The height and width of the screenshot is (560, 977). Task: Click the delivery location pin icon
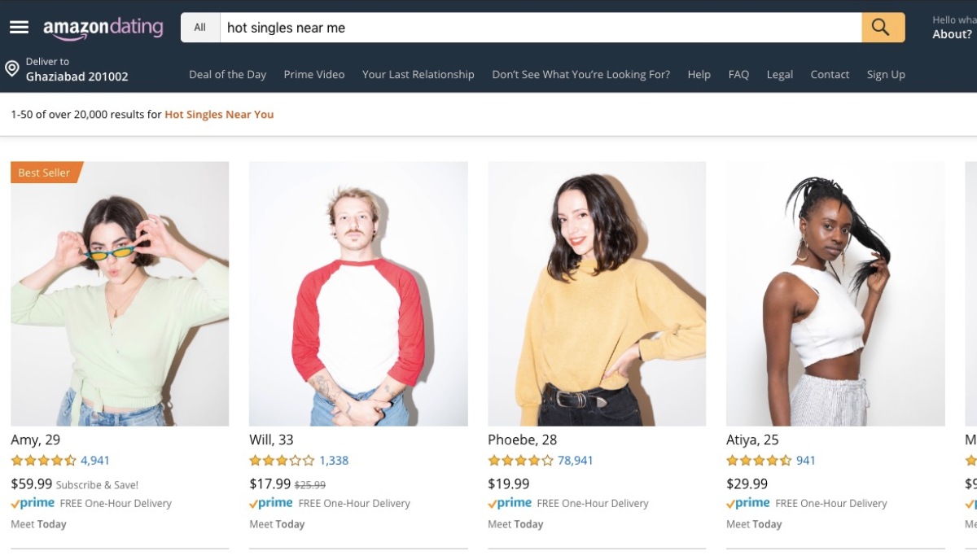click(x=12, y=68)
